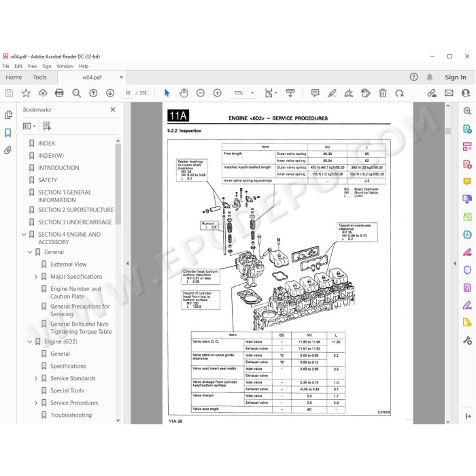Open the View menu
Image resolution: width=476 pixels, height=476 pixels.
pos(32,66)
